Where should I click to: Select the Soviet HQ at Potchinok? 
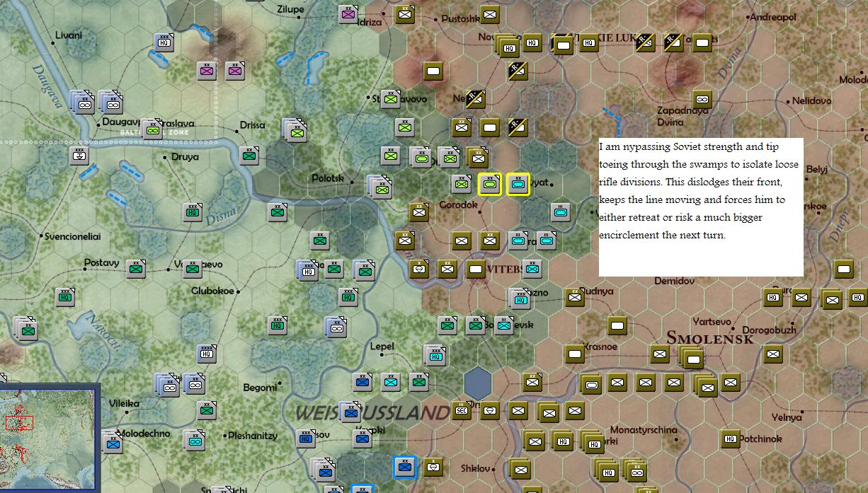[731, 439]
